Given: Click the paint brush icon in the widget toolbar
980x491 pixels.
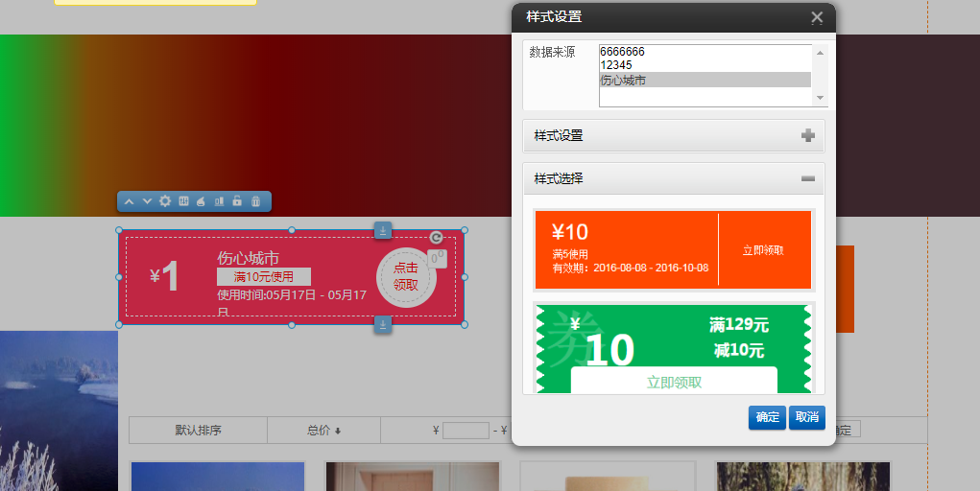Looking at the screenshot, I should coord(201,201).
